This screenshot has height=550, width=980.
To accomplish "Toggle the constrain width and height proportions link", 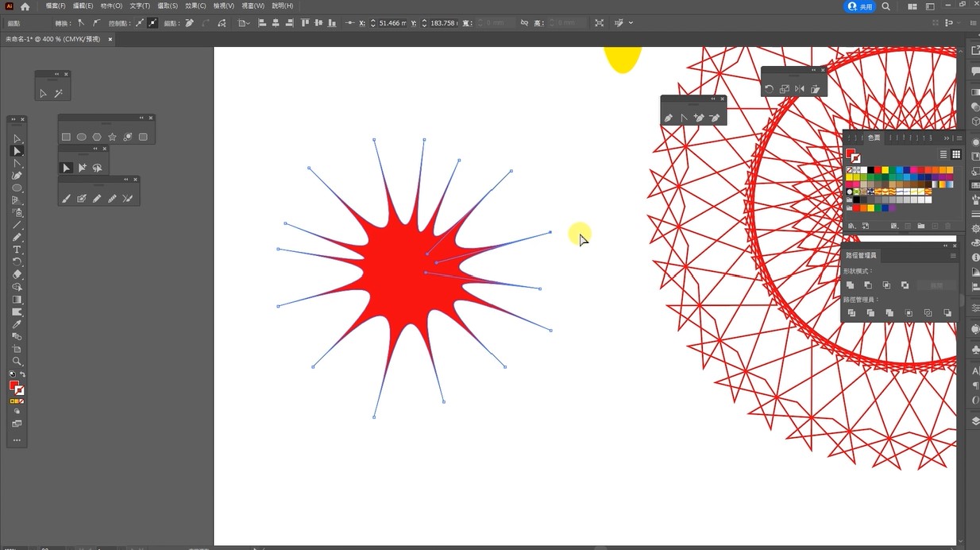I will [524, 23].
